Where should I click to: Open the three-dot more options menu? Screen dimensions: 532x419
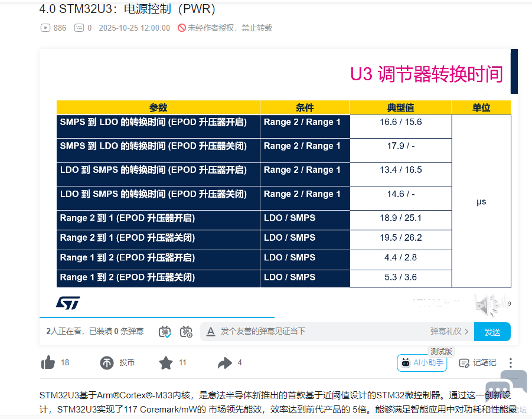[510, 364]
